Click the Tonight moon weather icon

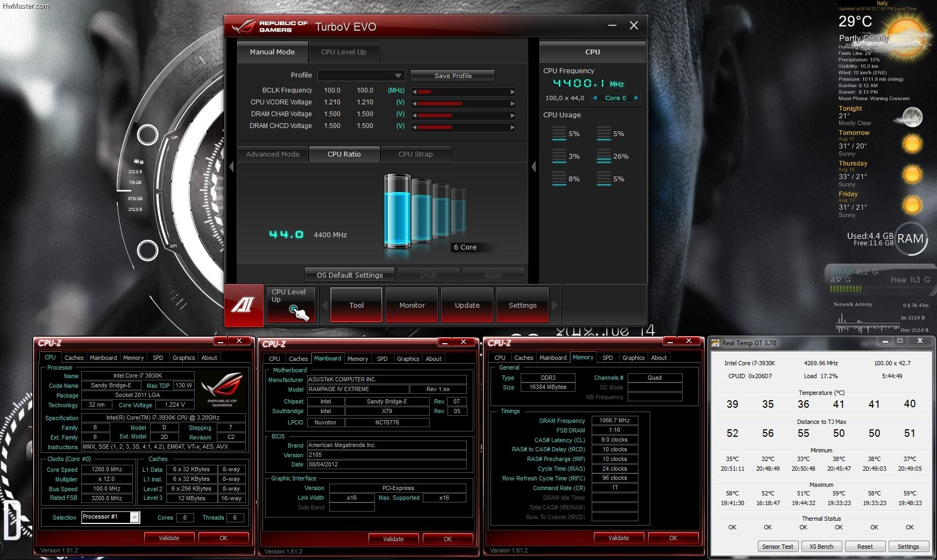pyautogui.click(x=912, y=117)
